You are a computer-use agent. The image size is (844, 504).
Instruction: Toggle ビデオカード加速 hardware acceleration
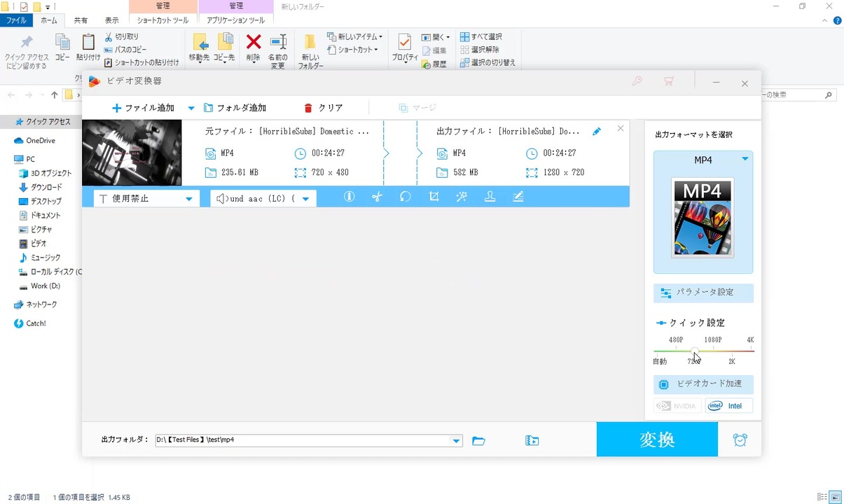(703, 384)
